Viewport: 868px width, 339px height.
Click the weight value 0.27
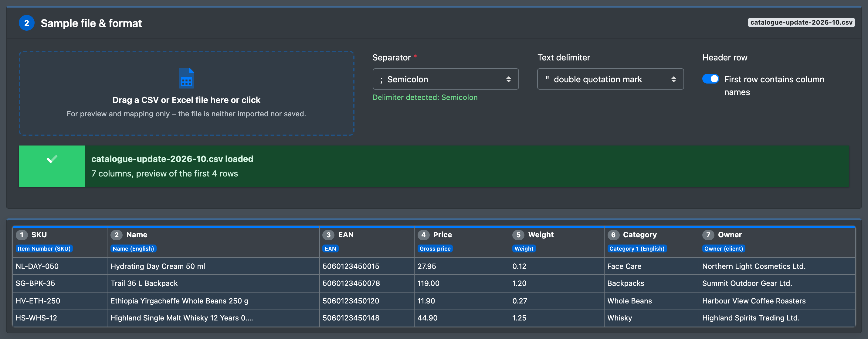pos(520,301)
